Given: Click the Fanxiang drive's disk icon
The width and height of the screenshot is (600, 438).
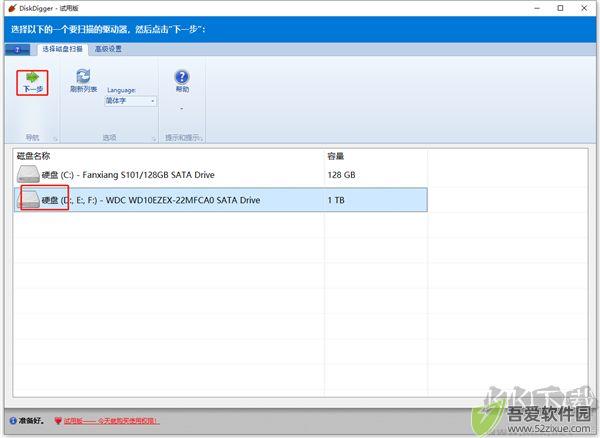Looking at the screenshot, I should point(28,174).
